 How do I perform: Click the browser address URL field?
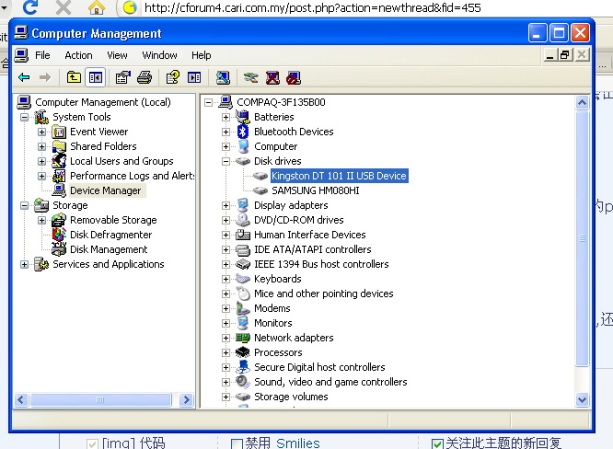coord(312,7)
